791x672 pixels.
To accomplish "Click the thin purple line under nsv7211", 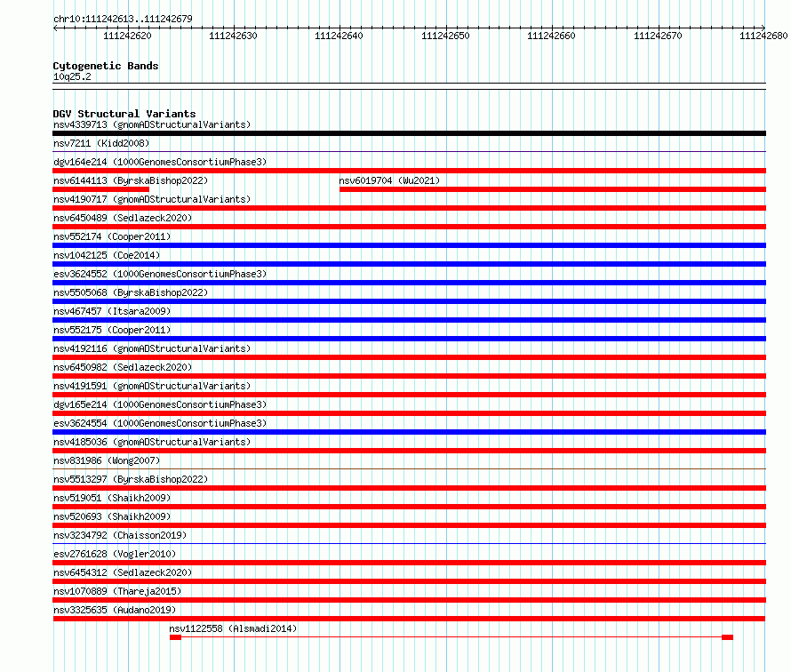I will [409, 151].
